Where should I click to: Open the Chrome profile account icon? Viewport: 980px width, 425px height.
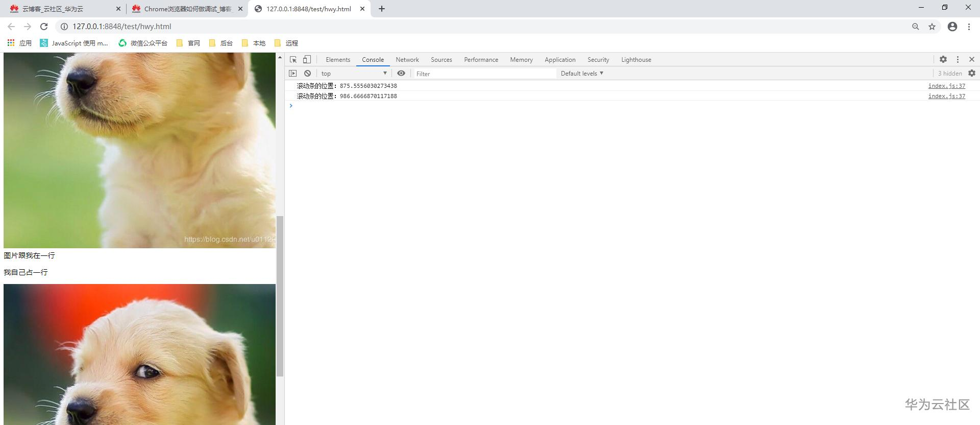click(952, 27)
